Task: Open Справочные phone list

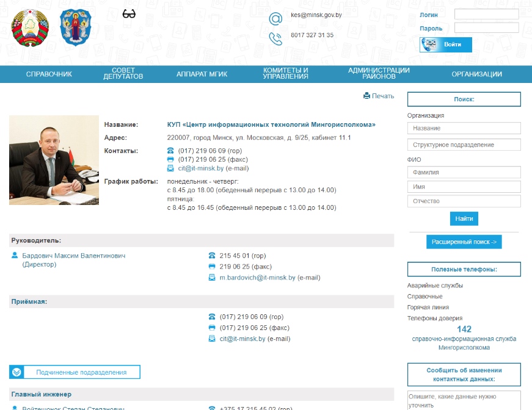Action: [425, 297]
